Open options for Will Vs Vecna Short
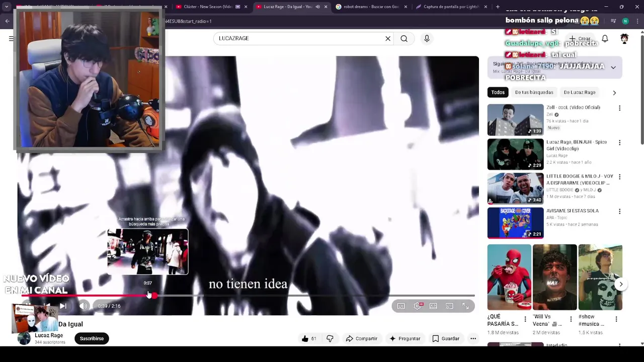The height and width of the screenshot is (362, 644). tap(571, 319)
